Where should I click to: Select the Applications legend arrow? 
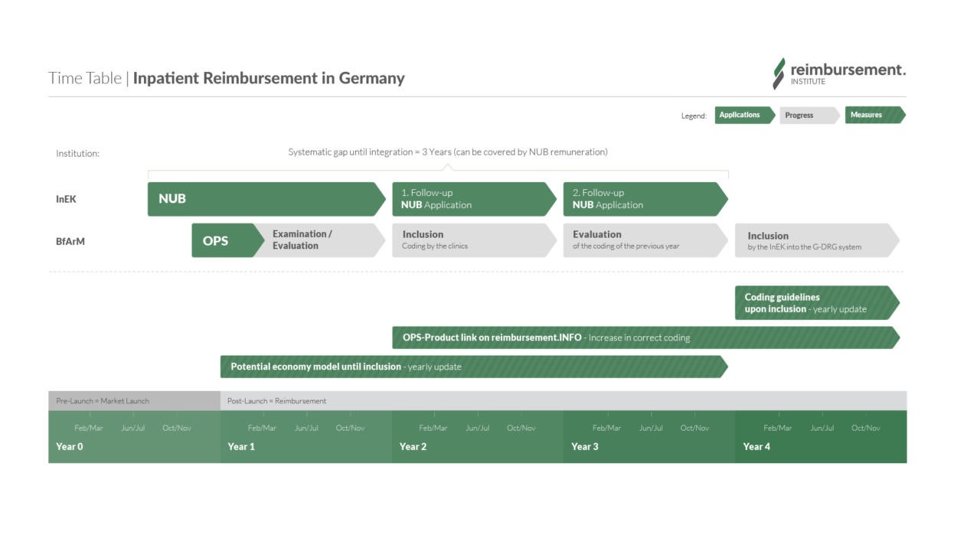tap(745, 115)
